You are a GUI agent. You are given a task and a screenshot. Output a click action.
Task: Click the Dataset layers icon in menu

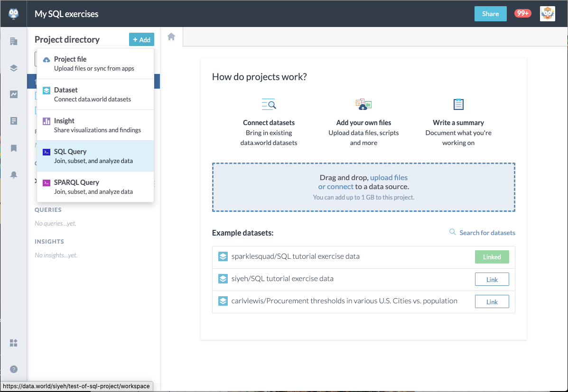click(47, 91)
